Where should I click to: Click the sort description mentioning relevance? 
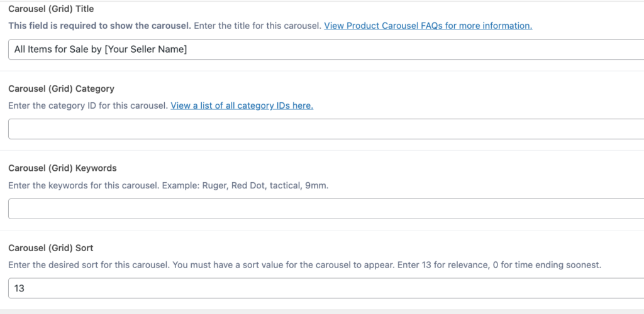pos(305,265)
